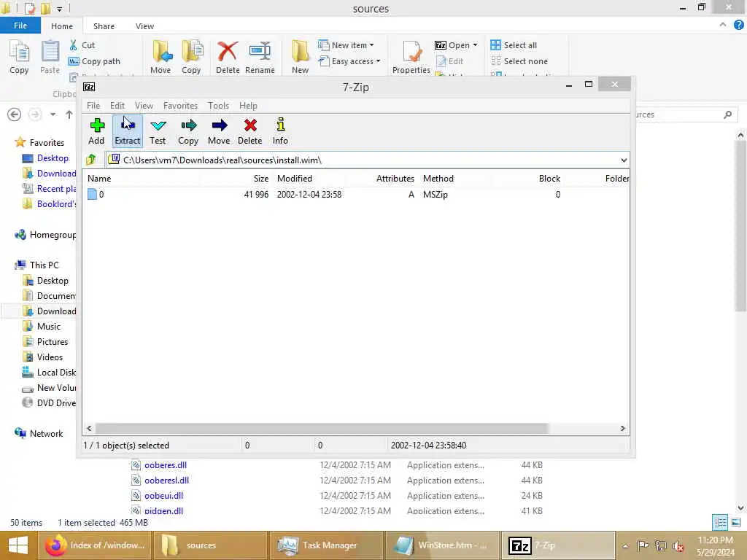The image size is (747, 560).
Task: Select Network in Explorer sidebar
Action: coord(39,434)
